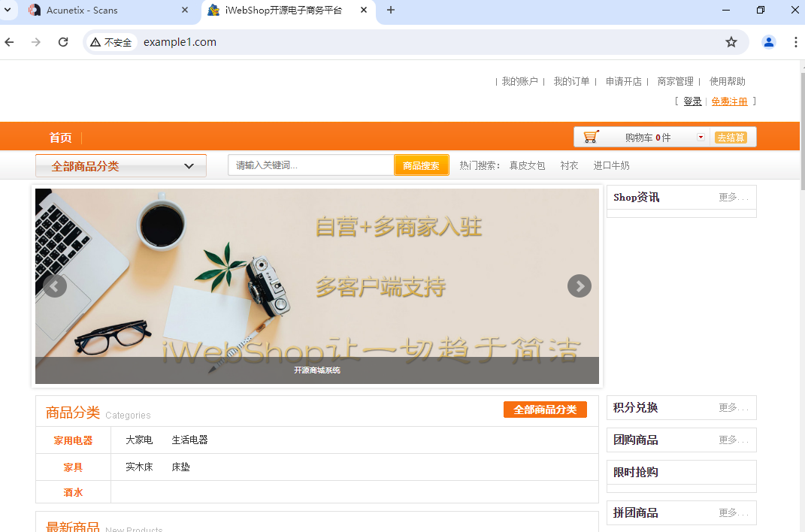Reload the page with refresh icon
Viewport: 805px width, 532px height.
pyautogui.click(x=63, y=42)
